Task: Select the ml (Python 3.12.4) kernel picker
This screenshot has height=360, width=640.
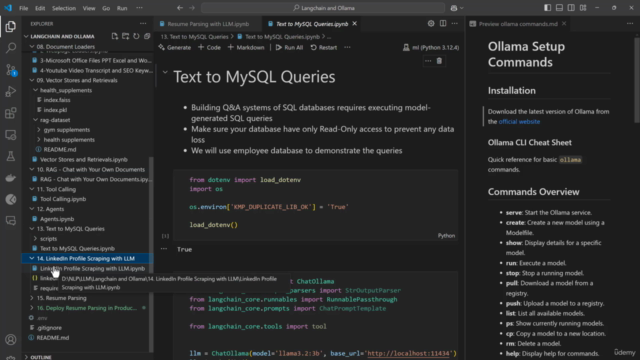Action: tap(431, 47)
